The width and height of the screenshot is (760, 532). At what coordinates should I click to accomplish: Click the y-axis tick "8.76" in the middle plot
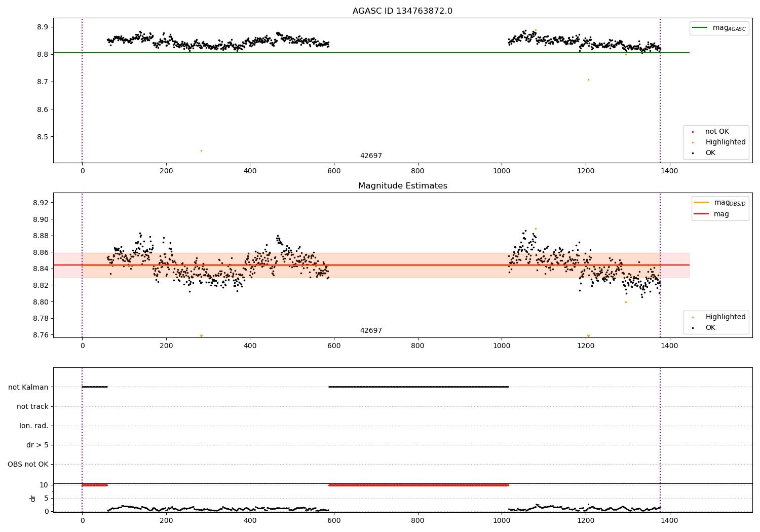pyautogui.click(x=40, y=335)
